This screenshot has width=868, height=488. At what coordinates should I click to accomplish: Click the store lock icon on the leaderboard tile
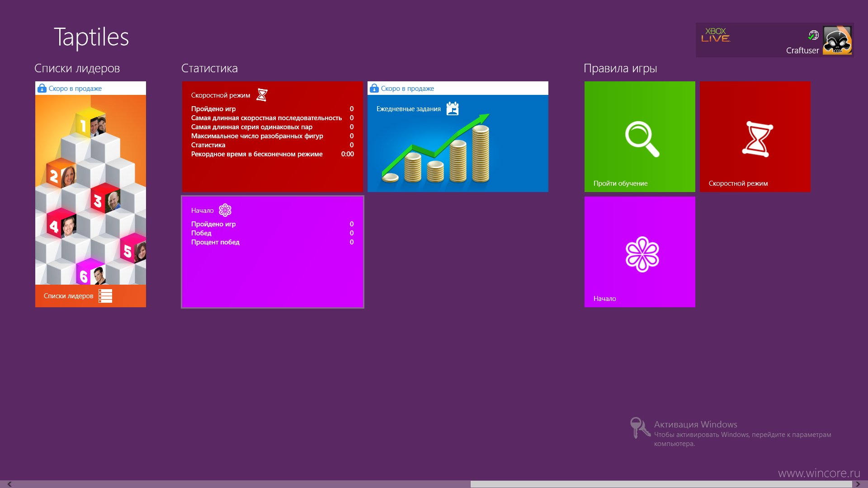point(42,89)
